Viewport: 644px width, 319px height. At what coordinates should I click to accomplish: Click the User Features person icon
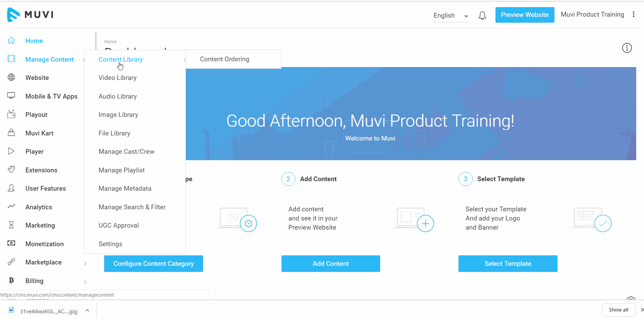(x=11, y=188)
